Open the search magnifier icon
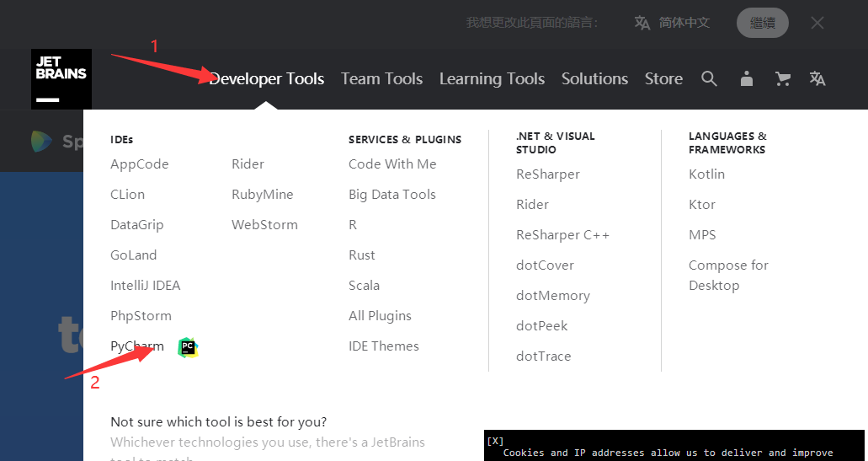 tap(709, 78)
